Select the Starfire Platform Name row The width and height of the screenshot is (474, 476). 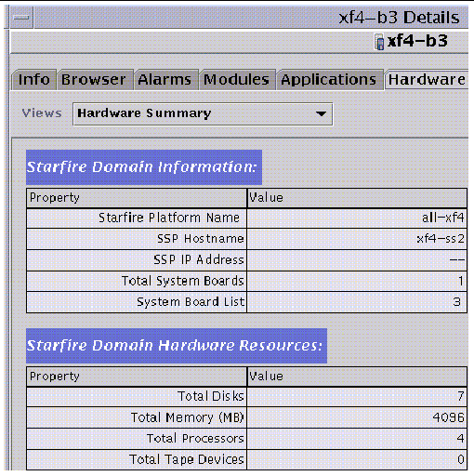tap(246, 218)
